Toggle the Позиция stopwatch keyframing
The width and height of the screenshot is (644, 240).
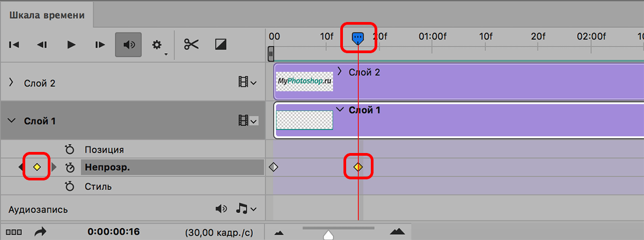tap(69, 149)
